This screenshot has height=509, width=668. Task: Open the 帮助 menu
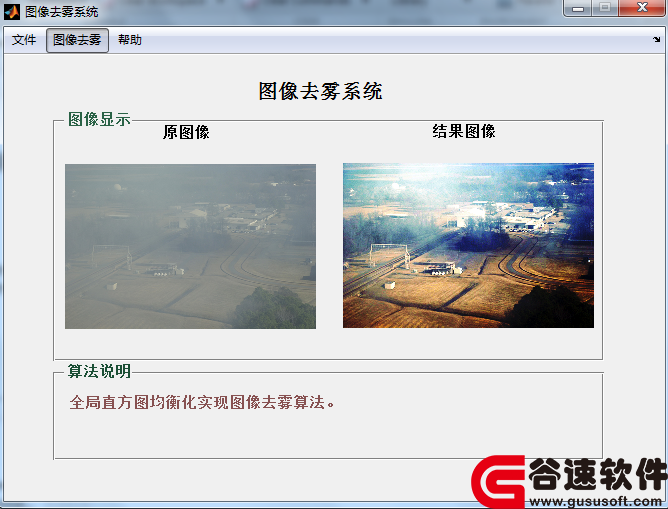tap(130, 40)
